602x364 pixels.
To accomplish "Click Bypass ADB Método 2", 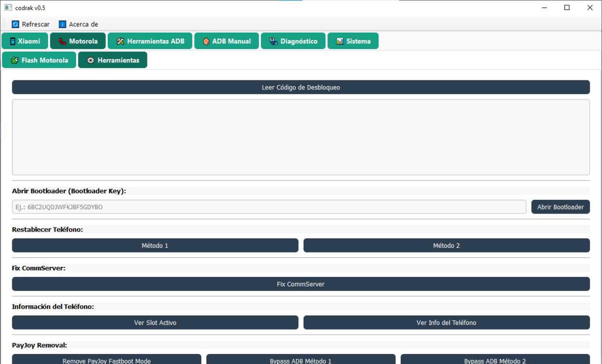I will click(x=494, y=360).
